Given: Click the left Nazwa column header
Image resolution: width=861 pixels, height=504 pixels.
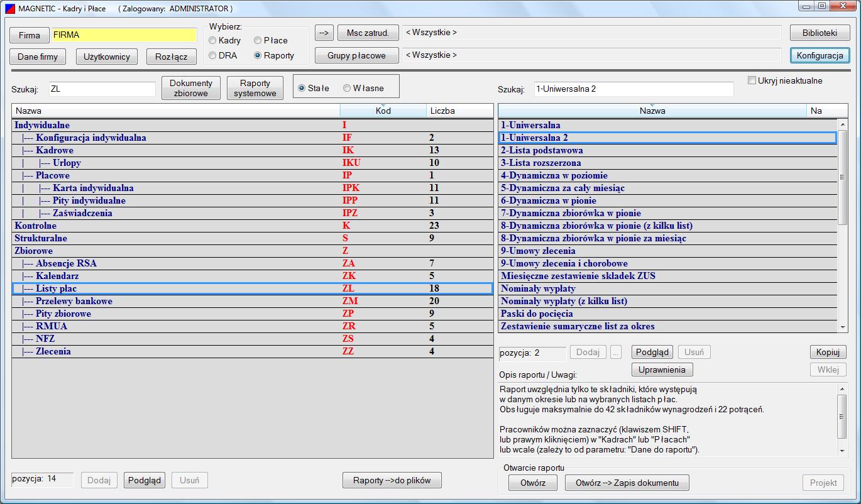Looking at the screenshot, I should (x=176, y=111).
